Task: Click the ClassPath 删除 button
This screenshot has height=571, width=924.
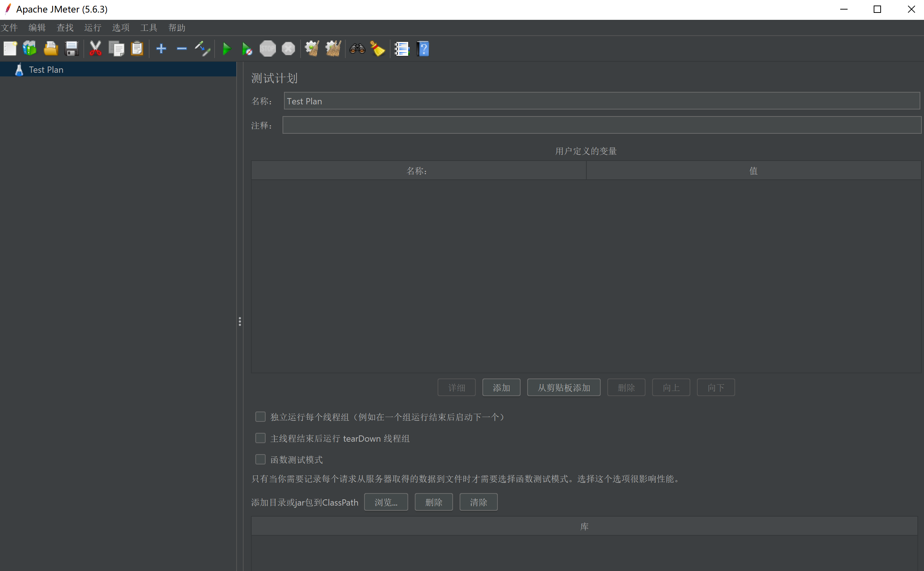Action: coord(434,502)
